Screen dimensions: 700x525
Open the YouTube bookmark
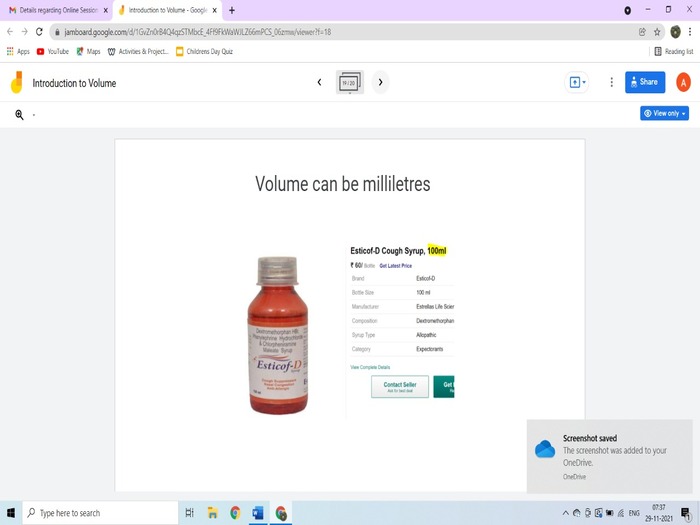coord(53,51)
